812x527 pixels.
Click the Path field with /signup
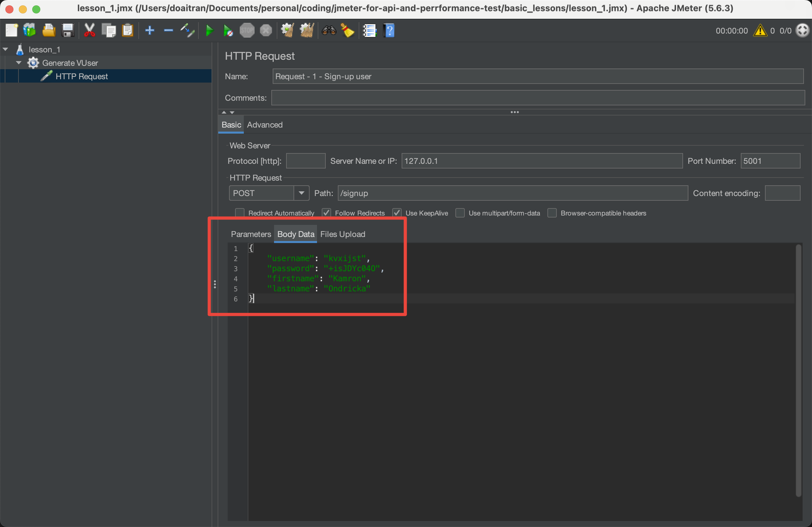pos(512,193)
